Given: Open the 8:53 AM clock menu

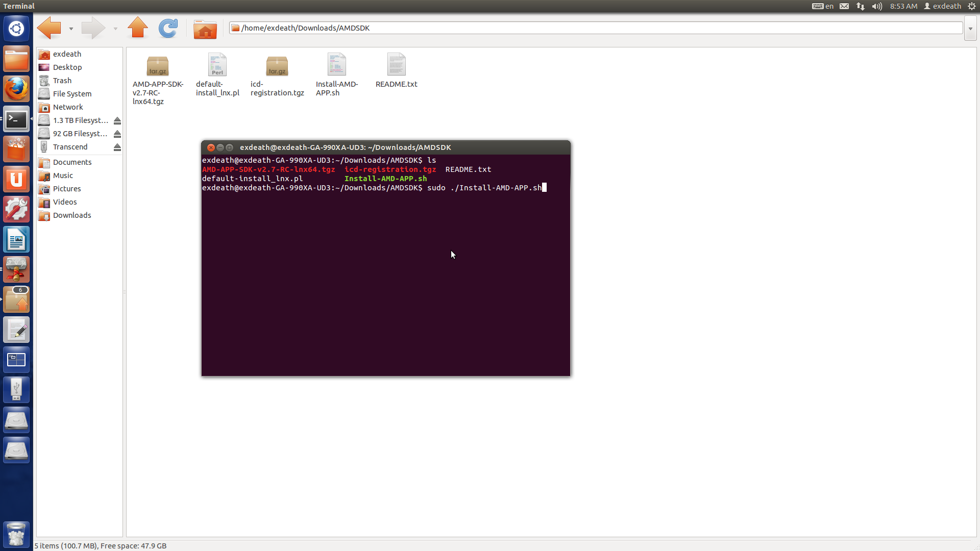Looking at the screenshot, I should tap(903, 6).
